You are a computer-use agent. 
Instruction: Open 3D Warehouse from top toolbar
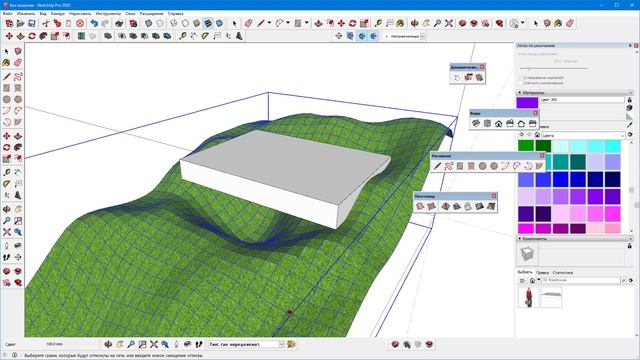462,24
